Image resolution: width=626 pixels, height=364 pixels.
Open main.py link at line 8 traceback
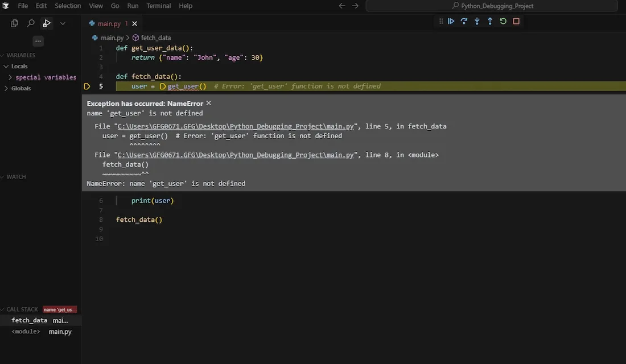point(236,155)
